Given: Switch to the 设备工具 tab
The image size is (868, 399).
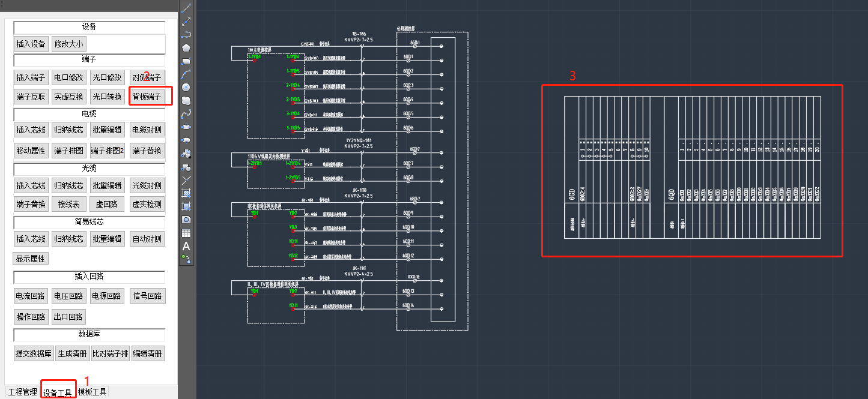Looking at the screenshot, I should pyautogui.click(x=58, y=392).
